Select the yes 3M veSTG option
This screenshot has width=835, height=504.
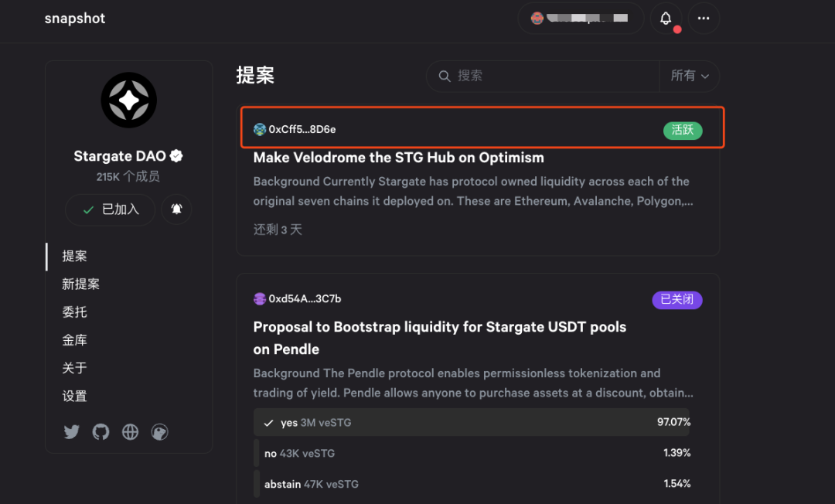(471, 423)
